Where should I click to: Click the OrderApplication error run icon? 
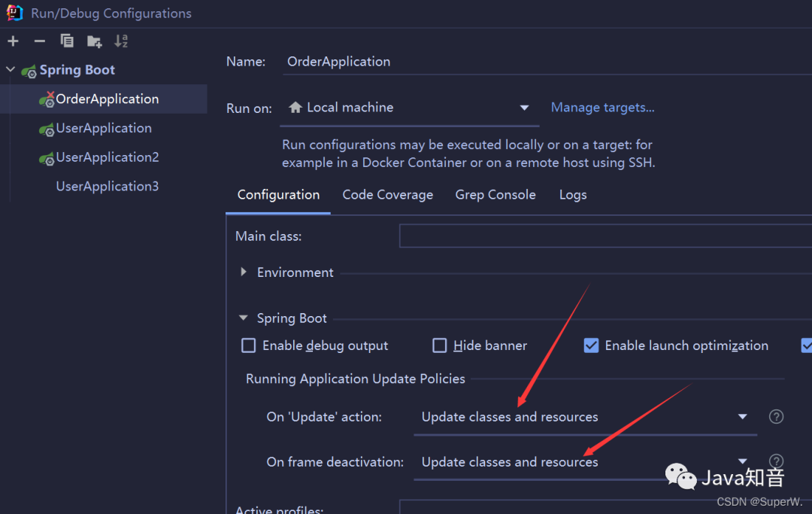pos(47,99)
